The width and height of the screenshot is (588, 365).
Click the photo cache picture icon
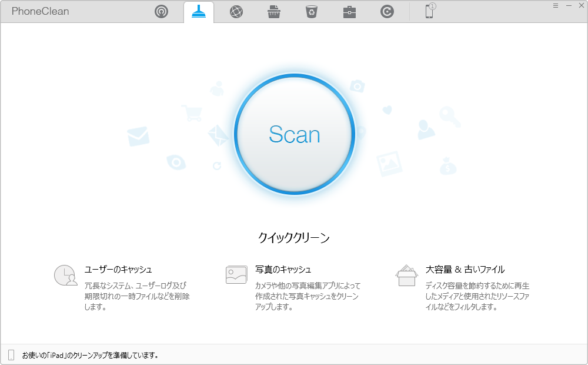(236, 274)
